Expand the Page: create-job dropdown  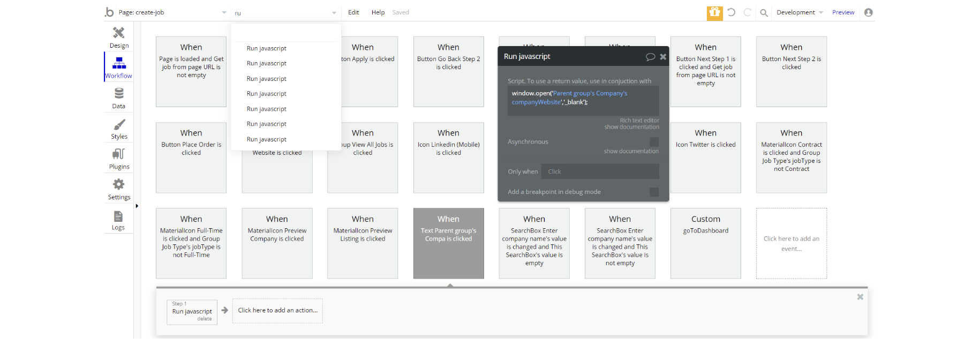tap(224, 13)
